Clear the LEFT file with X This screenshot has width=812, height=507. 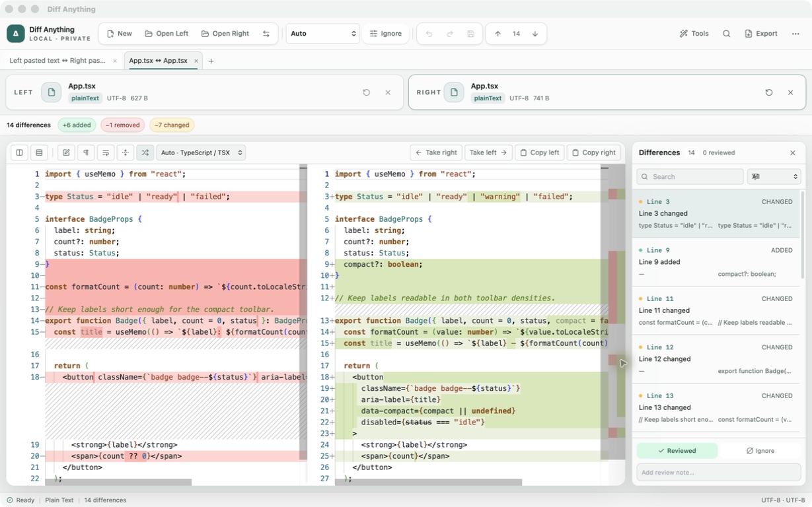[x=388, y=92]
